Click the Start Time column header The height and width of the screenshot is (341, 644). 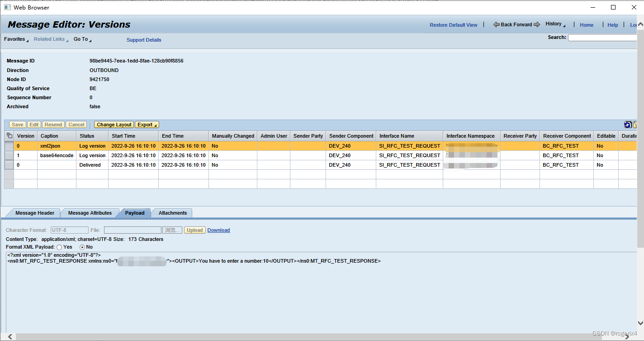pyautogui.click(x=134, y=136)
